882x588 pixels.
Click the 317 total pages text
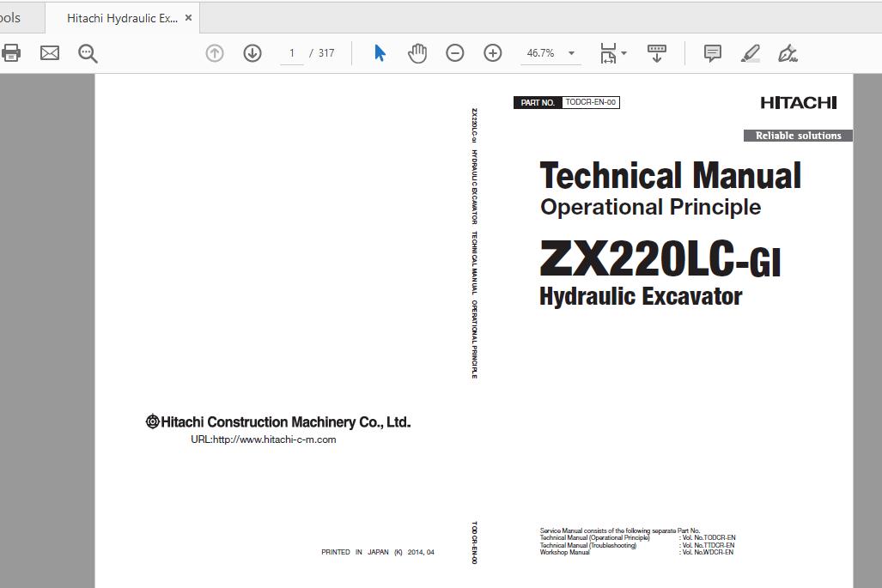tap(326, 53)
